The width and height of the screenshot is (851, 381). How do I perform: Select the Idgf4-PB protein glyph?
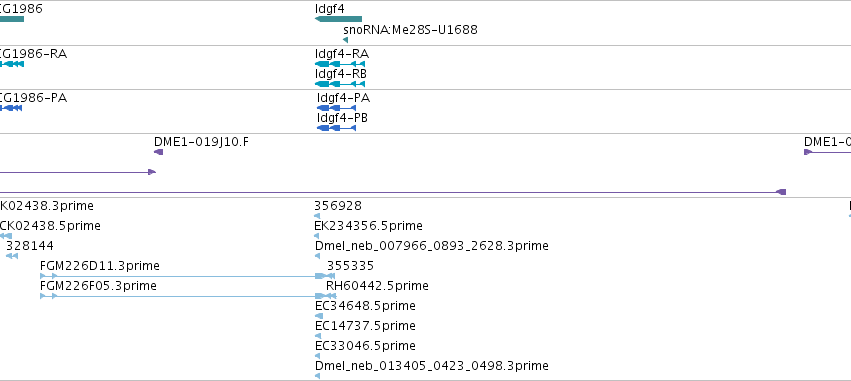[x=336, y=128]
